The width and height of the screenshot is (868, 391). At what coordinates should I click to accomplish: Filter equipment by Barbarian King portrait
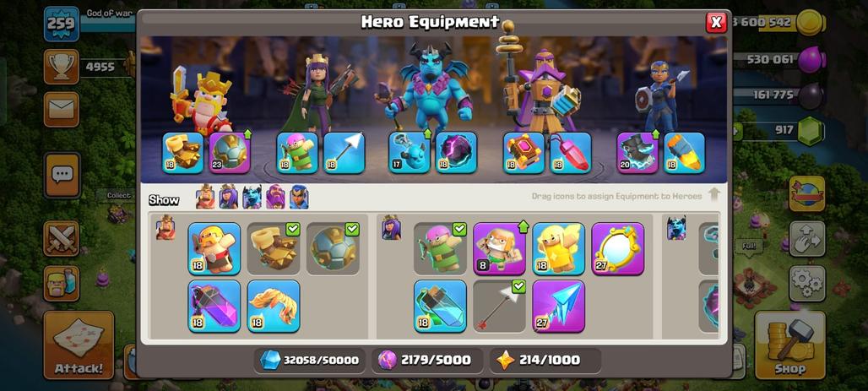205,197
